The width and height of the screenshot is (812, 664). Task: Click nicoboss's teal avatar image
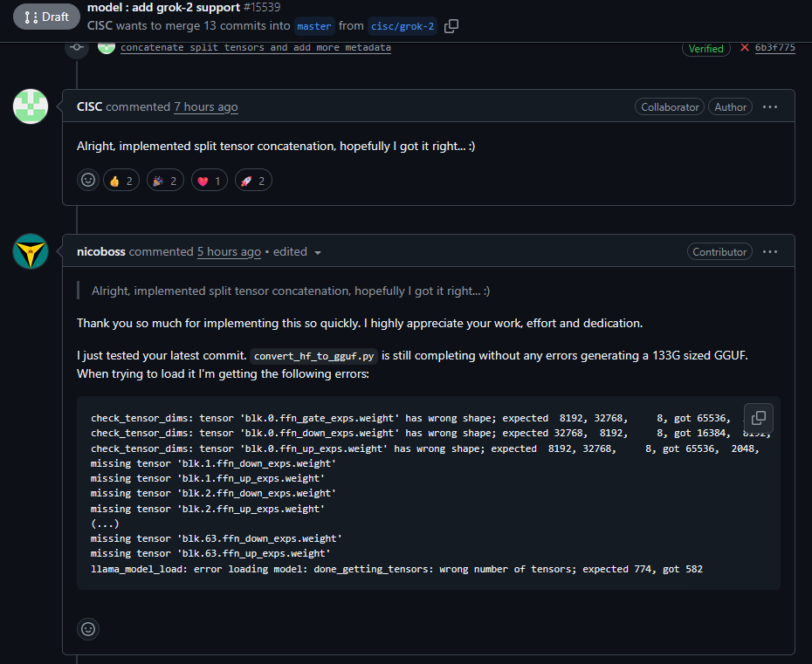pyautogui.click(x=31, y=251)
